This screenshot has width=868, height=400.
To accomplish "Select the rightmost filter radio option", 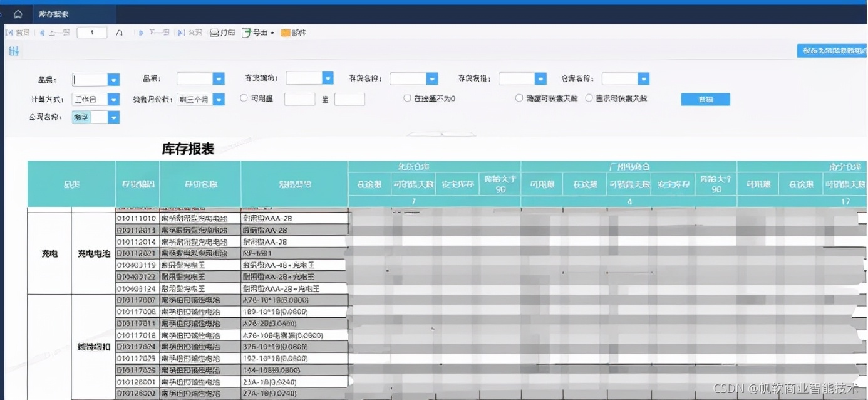I will pos(589,98).
